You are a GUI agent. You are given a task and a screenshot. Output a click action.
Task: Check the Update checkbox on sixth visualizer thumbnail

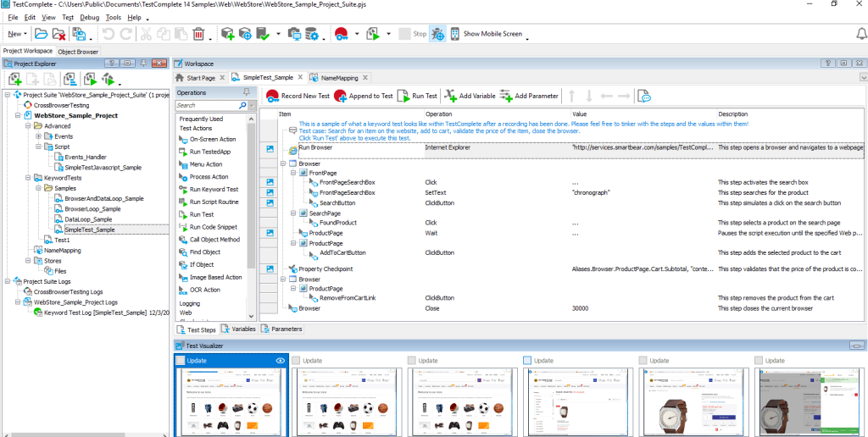pyautogui.click(x=759, y=360)
